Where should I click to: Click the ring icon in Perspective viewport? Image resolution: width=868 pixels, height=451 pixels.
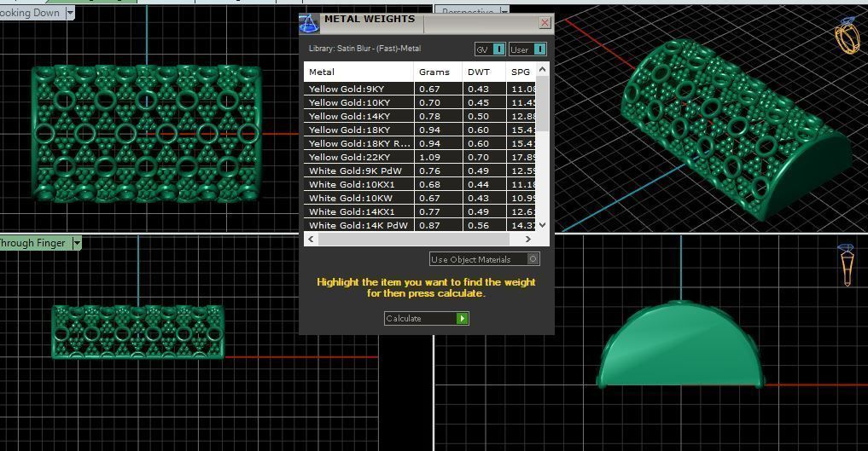(x=848, y=35)
